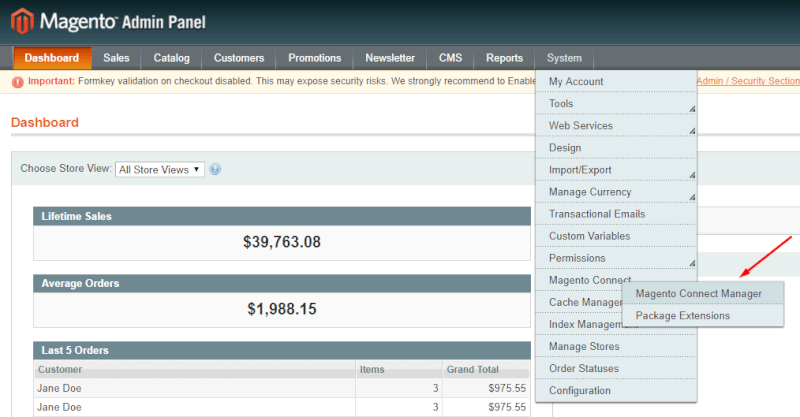Choose Design from System menu
Image resolution: width=800 pixels, height=417 pixels.
click(616, 148)
